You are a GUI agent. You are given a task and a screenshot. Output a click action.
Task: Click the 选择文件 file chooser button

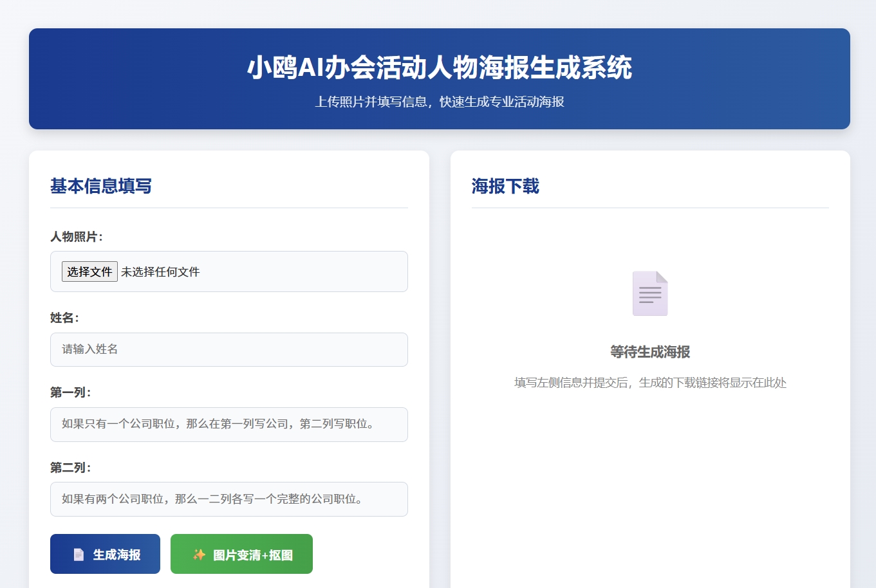point(89,271)
